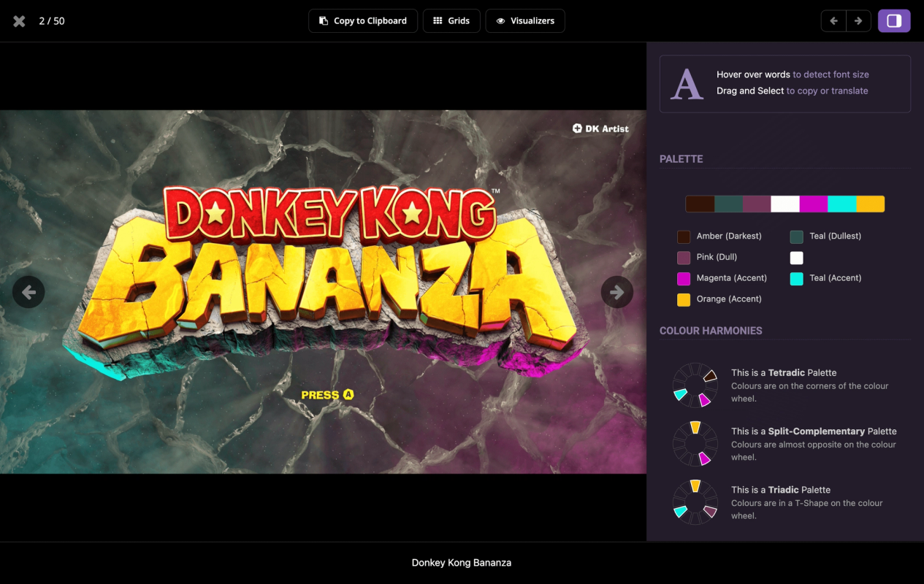Click the 'DK Artist' label in the image
Image resolution: width=924 pixels, height=584 pixels.
pyautogui.click(x=607, y=128)
